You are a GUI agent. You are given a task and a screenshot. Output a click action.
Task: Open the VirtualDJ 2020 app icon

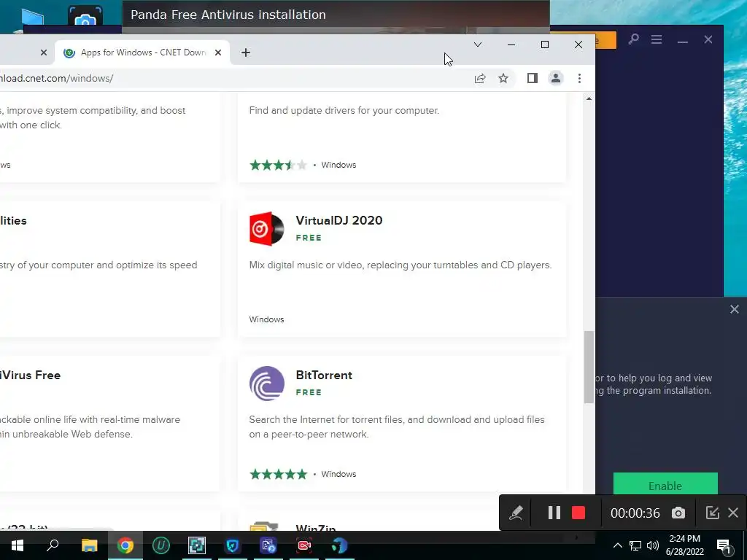[x=267, y=228]
